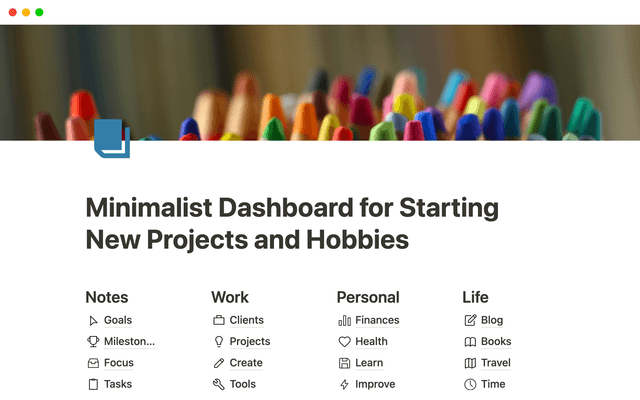Open the Blog page link
Image resolution: width=640 pixels, height=400 pixels.
click(x=492, y=321)
